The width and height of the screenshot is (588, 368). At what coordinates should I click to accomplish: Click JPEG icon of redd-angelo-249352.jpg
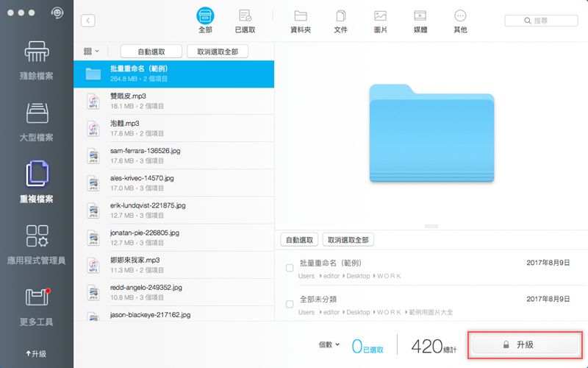click(93, 293)
